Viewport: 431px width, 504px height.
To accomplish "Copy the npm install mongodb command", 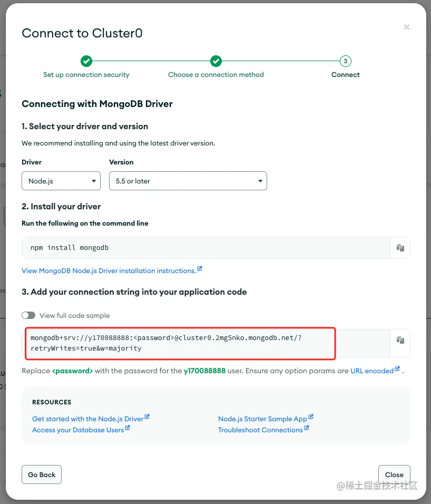I will [400, 247].
